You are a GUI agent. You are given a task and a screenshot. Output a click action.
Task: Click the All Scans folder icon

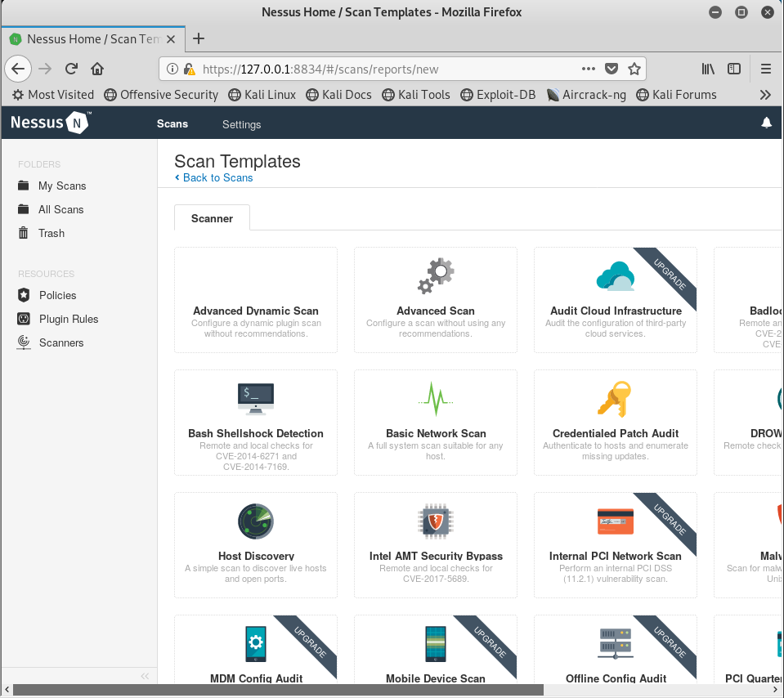pos(24,209)
